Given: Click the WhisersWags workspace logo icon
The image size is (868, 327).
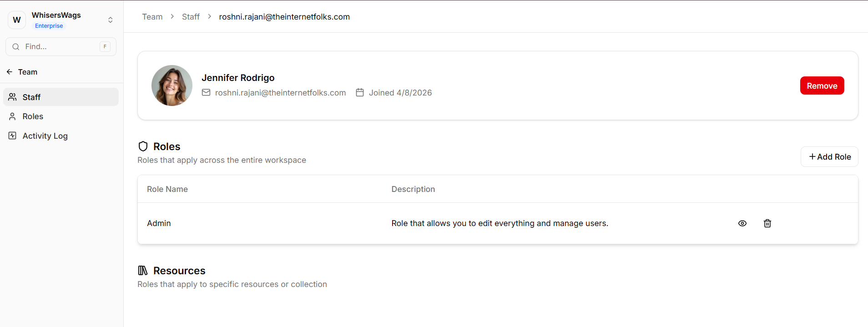Looking at the screenshot, I should pyautogui.click(x=17, y=20).
